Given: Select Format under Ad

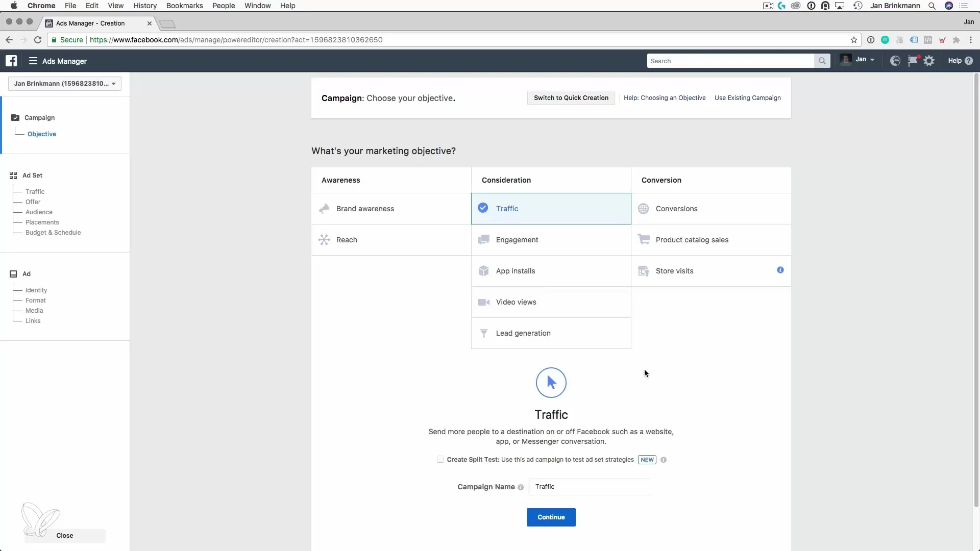Looking at the screenshot, I should point(36,300).
